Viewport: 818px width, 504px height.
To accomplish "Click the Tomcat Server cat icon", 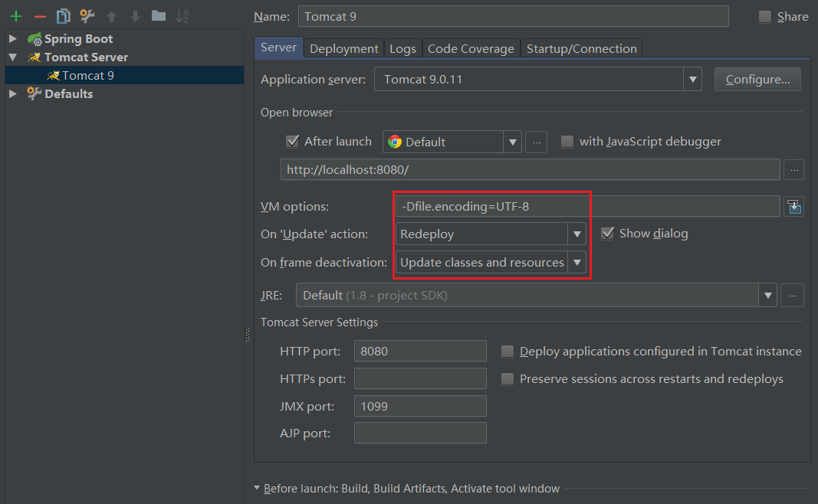I will pyautogui.click(x=34, y=57).
